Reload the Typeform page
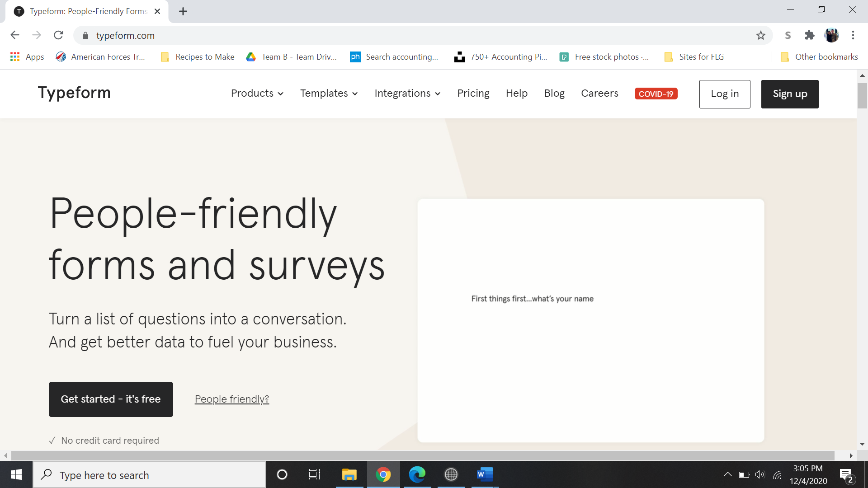868x488 pixels. [x=58, y=35]
